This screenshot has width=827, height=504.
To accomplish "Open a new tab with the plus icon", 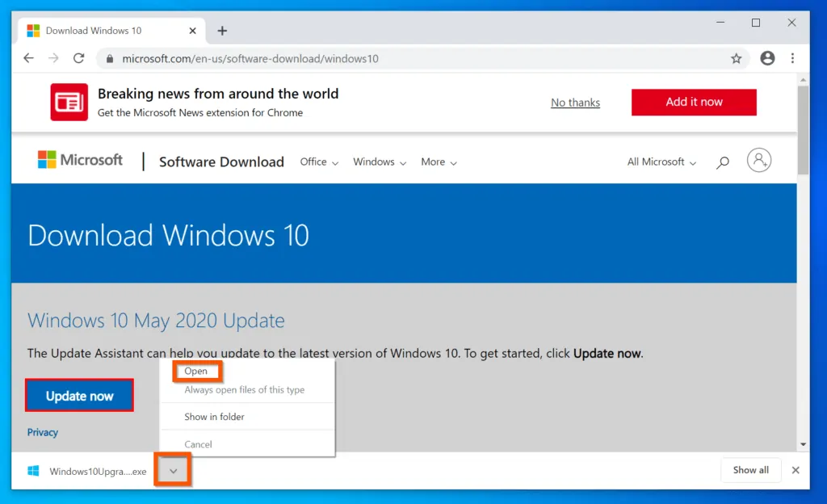I will pyautogui.click(x=222, y=31).
